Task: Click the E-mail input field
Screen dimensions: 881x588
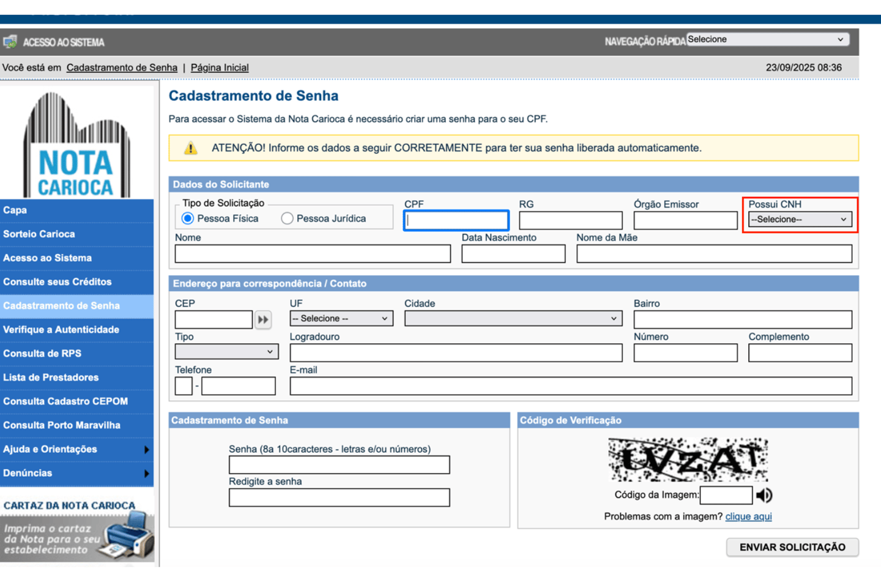Action: pyautogui.click(x=571, y=386)
